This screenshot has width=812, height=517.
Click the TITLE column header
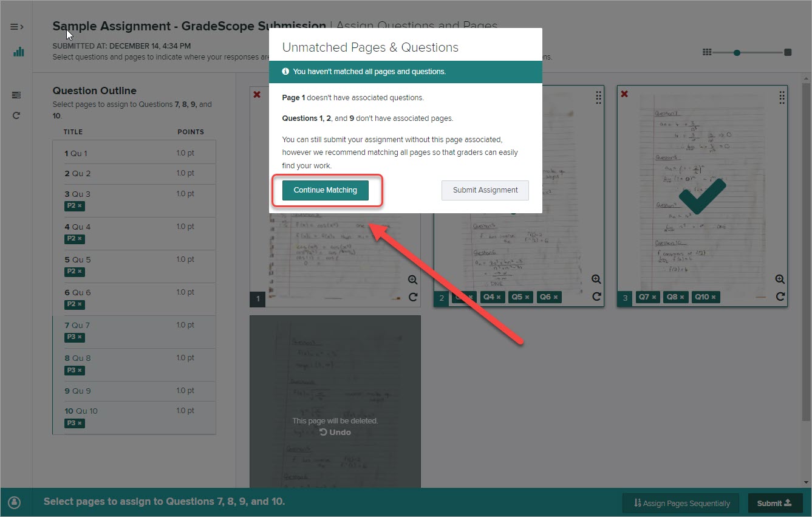click(x=73, y=132)
